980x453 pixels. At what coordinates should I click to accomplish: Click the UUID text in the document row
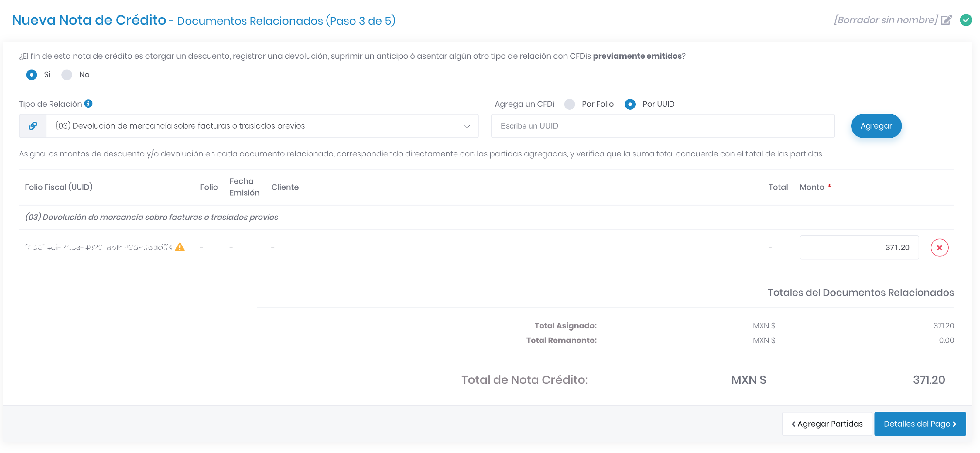coord(99,247)
